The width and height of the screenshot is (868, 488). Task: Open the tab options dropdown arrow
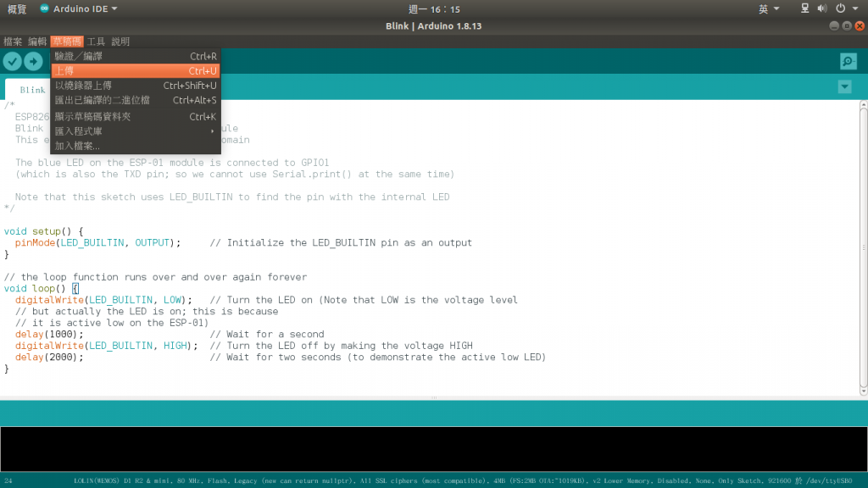(x=845, y=87)
